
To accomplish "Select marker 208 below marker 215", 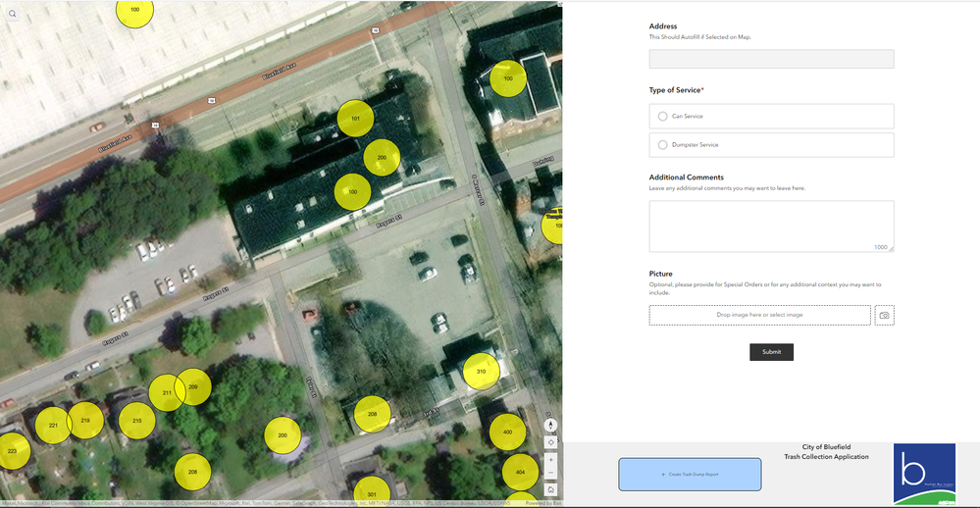I will 192,472.
